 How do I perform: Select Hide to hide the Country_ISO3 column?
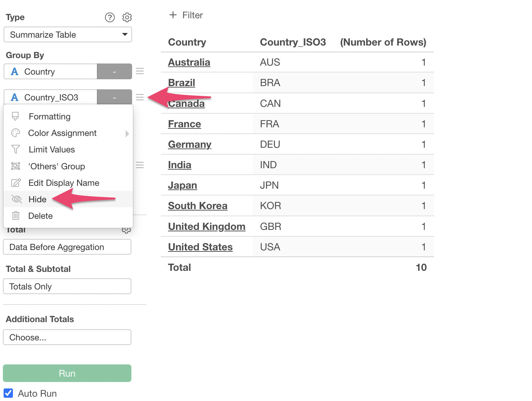(38, 199)
